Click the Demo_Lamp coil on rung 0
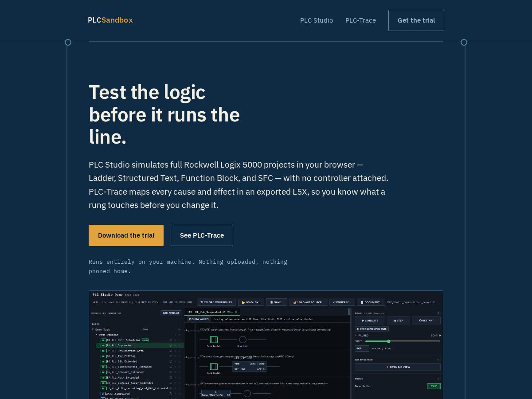The width and height of the screenshot is (532, 399). point(243,340)
